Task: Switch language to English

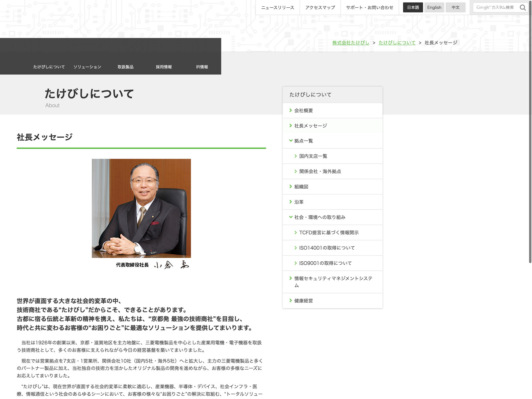Action: [x=434, y=7]
